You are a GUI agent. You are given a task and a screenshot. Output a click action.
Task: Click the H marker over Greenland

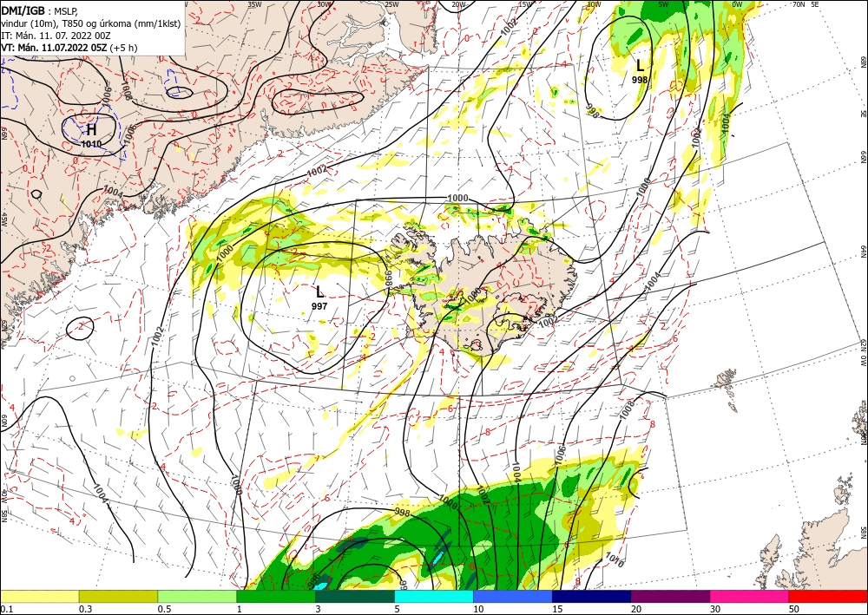[x=91, y=130]
